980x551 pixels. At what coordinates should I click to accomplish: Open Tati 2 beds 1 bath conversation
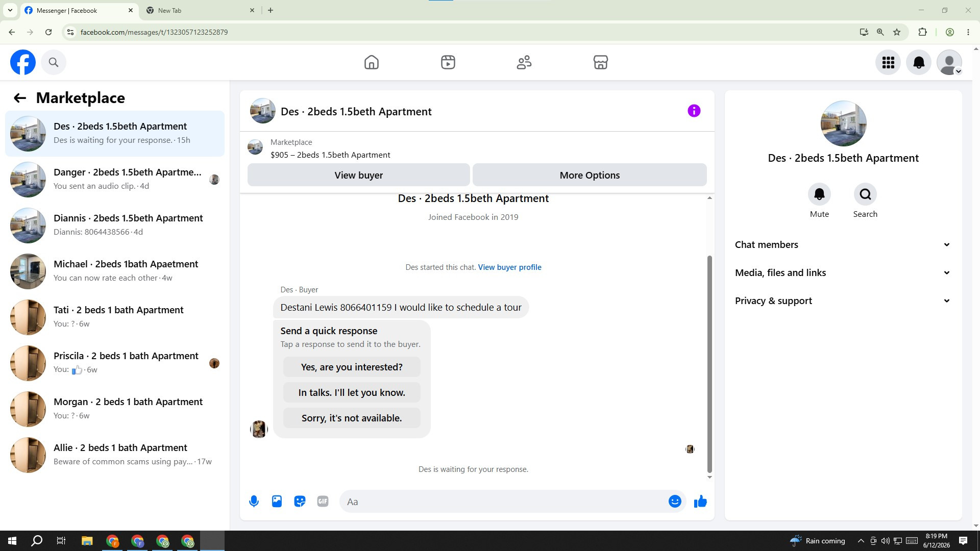point(115,317)
